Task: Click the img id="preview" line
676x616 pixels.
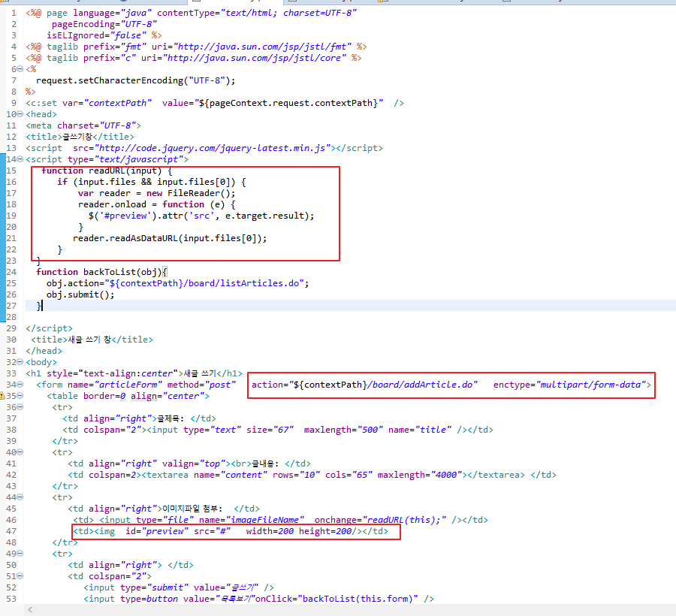Action: tap(231, 531)
